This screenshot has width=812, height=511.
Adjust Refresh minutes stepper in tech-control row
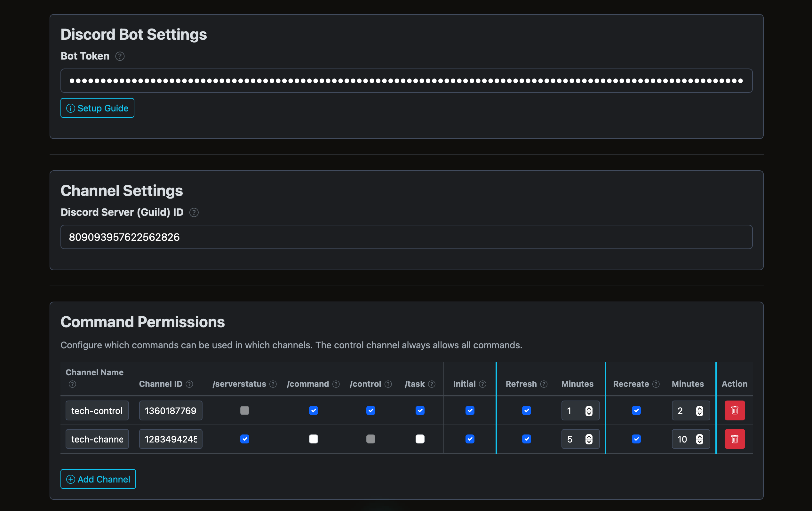coord(589,411)
